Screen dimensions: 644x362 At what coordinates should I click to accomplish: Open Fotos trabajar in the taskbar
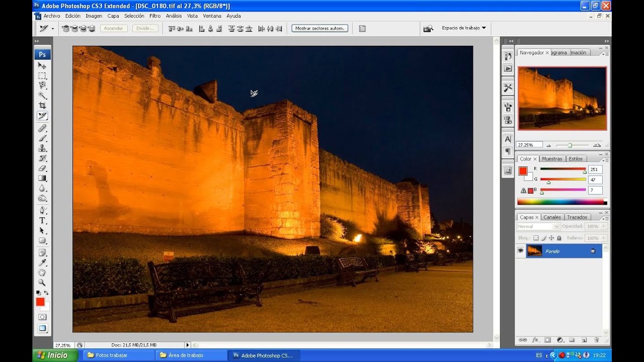(118, 355)
